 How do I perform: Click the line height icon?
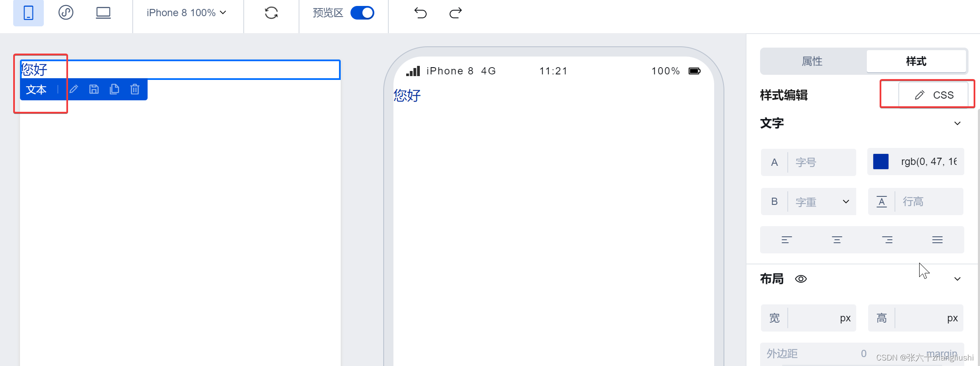[x=882, y=201]
